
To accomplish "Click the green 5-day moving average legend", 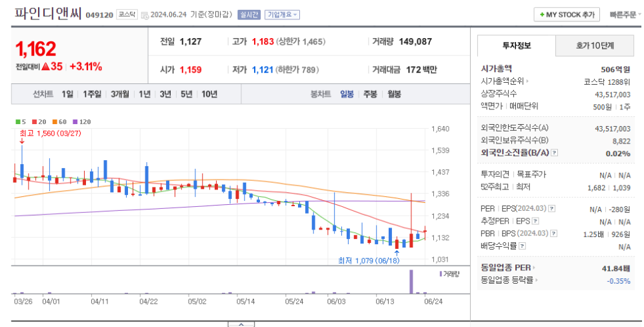I will tap(21, 121).
